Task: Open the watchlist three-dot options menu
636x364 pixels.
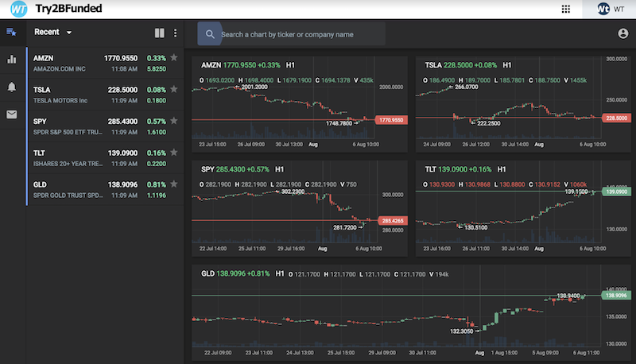Action: (175, 33)
